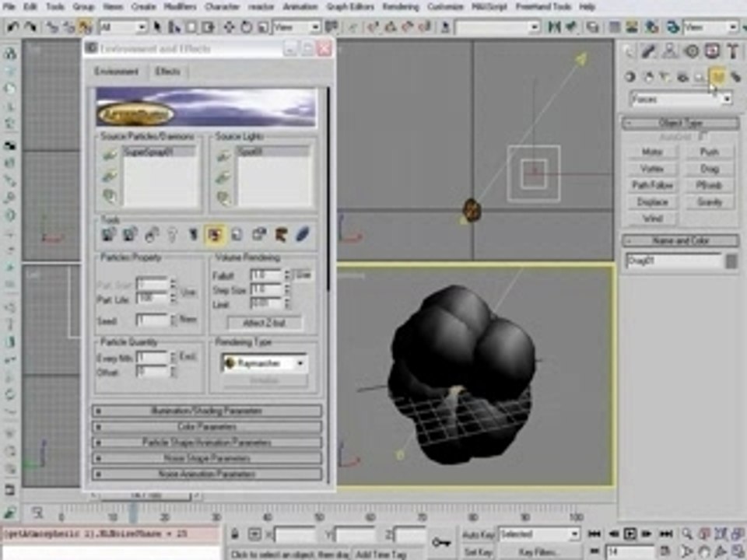Image resolution: width=747 pixels, height=560 pixels.
Task: Click the Affect Z-buf button
Action: (x=264, y=324)
